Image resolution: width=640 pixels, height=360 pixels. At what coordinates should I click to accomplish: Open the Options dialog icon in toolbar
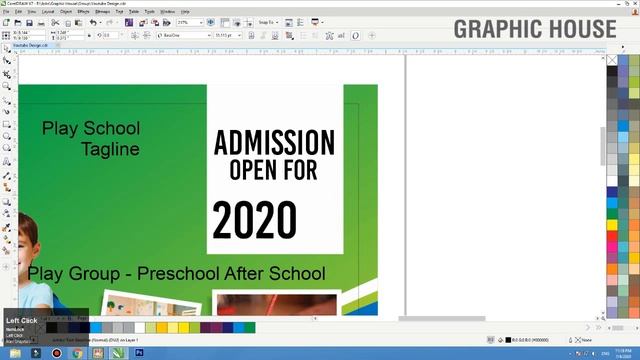[x=301, y=23]
